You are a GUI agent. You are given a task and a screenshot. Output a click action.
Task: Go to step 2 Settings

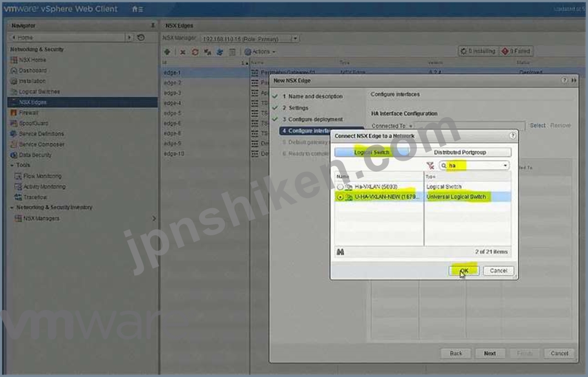(295, 108)
